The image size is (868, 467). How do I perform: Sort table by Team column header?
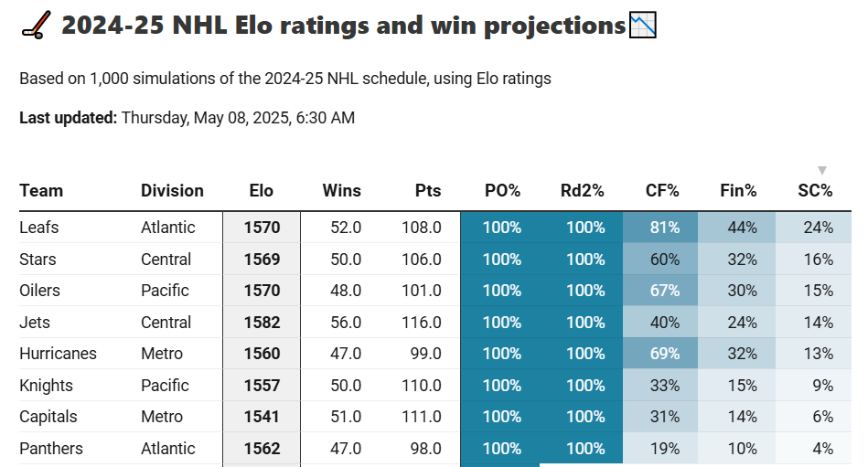41,191
